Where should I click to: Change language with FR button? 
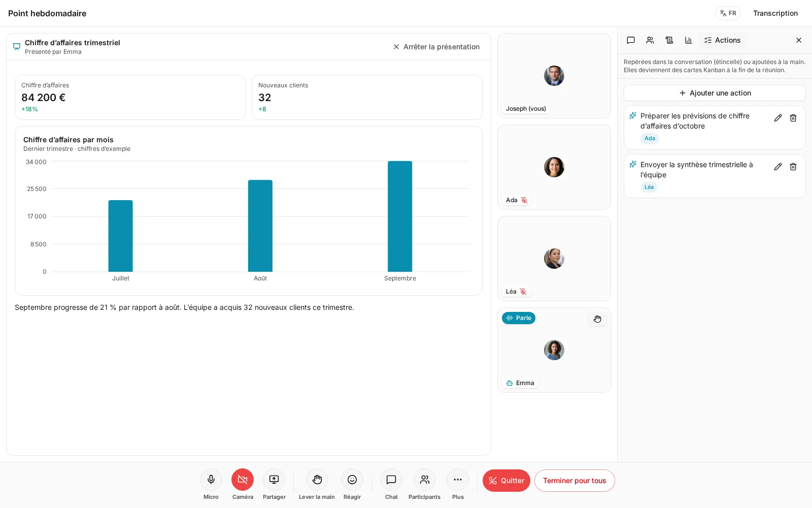(728, 13)
